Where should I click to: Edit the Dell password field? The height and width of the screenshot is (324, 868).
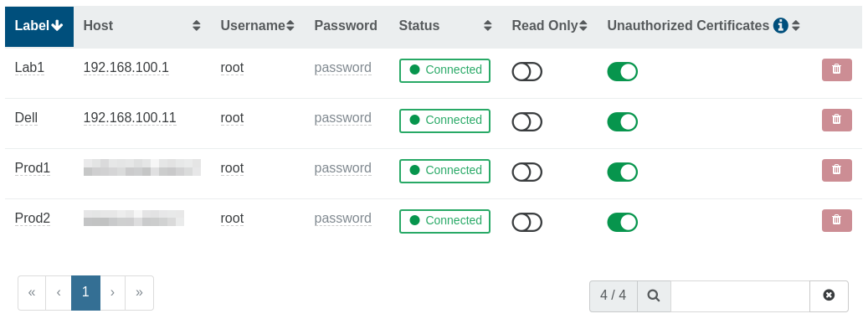[x=342, y=118]
